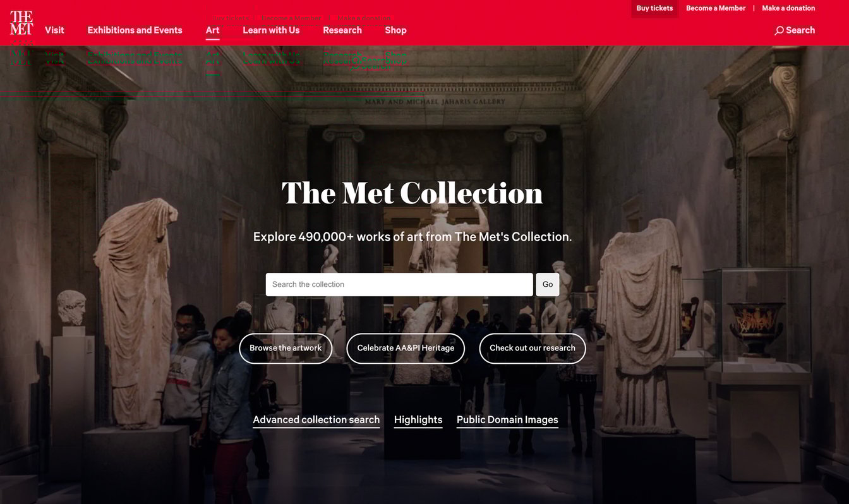Click The Met Collection heading
Viewport: 849px width, 504px height.
412,193
